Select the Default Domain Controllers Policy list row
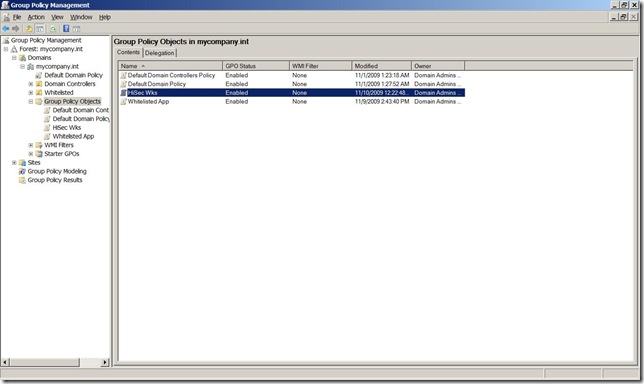This screenshot has height=384, width=644. click(x=292, y=75)
